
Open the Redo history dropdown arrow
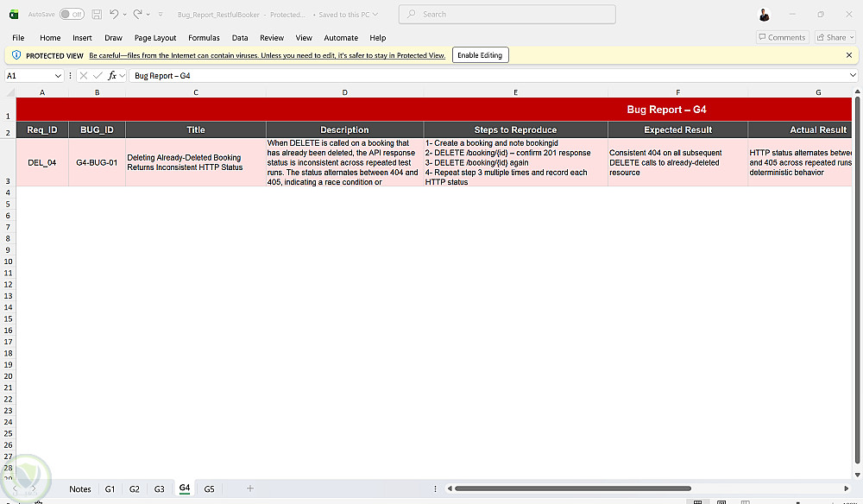148,15
